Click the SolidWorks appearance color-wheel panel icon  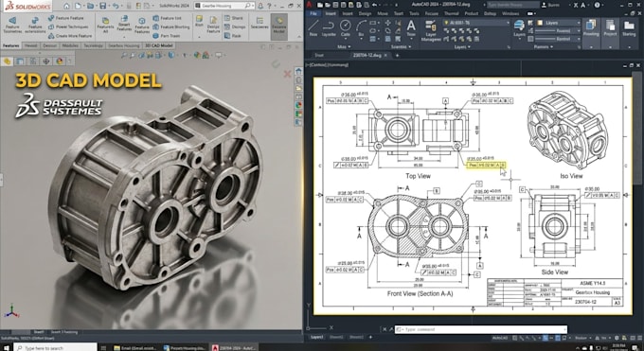(x=59, y=61)
